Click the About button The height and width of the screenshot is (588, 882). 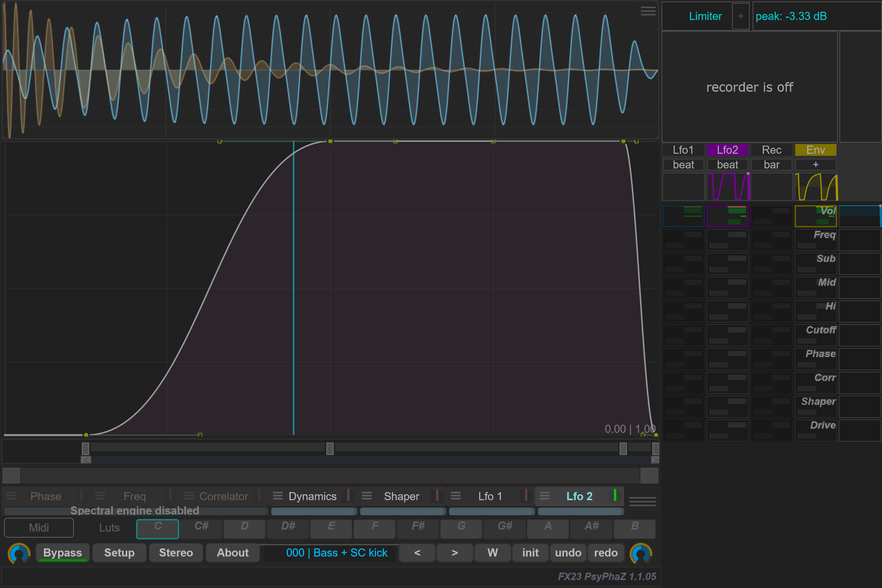coord(233,553)
